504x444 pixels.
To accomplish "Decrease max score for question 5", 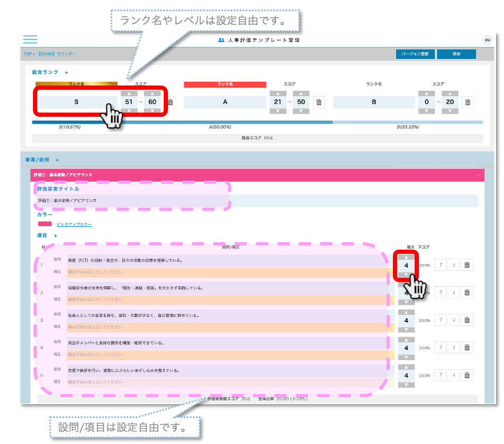I will coord(406,385).
